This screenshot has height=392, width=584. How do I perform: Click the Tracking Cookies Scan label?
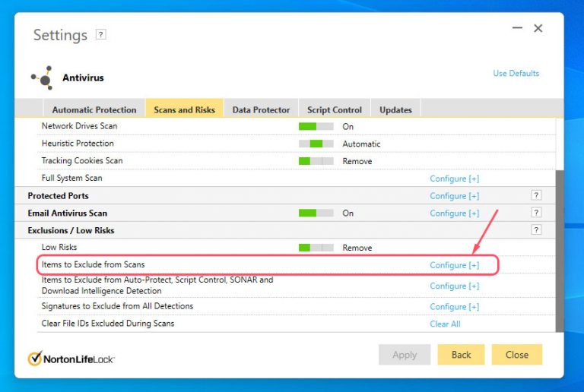point(82,160)
